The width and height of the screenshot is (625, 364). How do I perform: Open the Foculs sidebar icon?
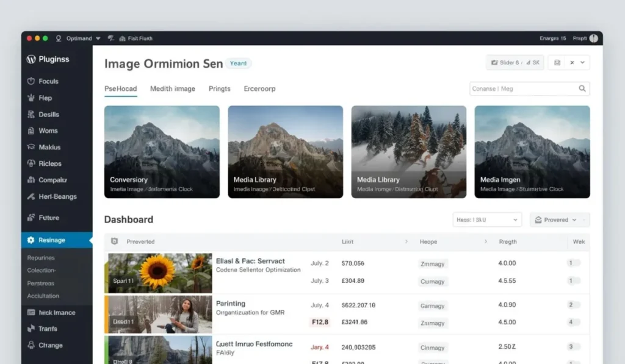(31, 81)
